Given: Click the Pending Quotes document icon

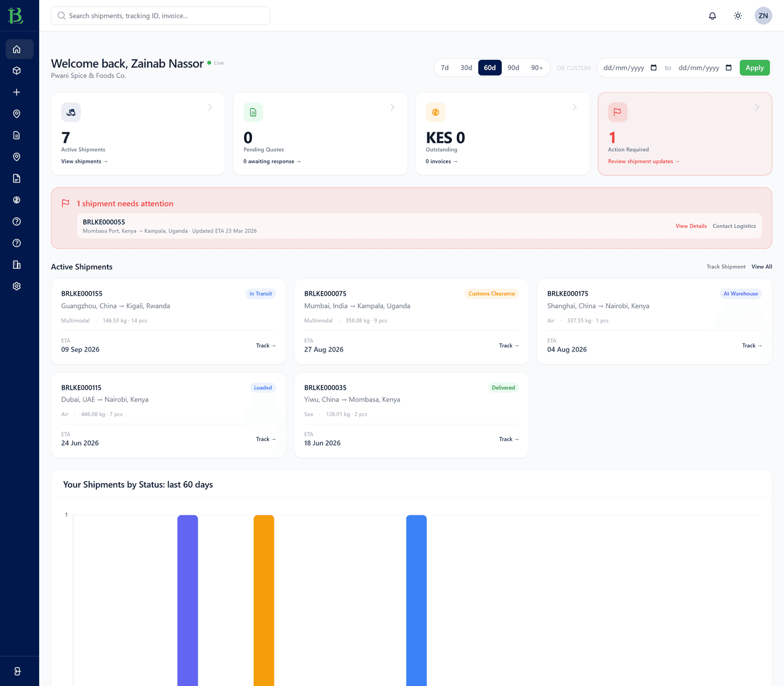Looking at the screenshot, I should tap(253, 113).
